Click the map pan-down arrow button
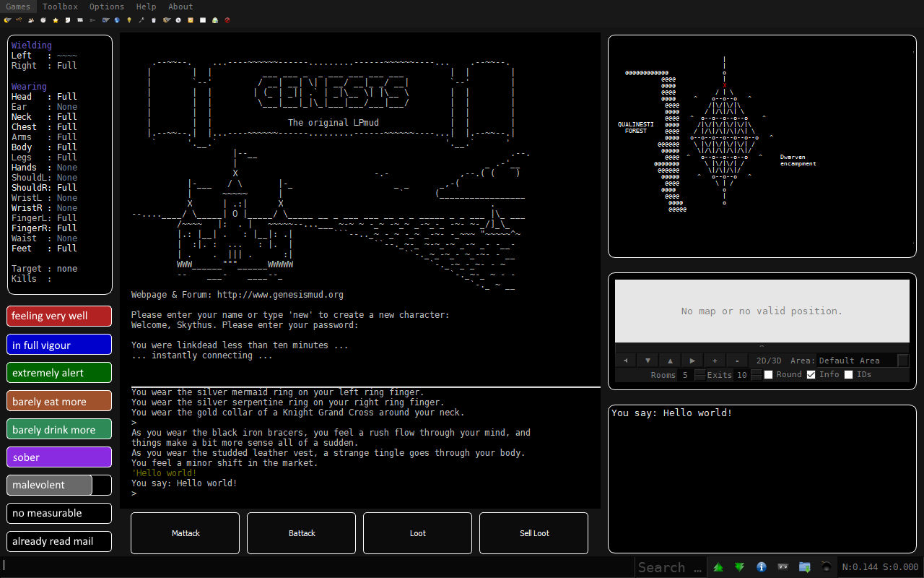Screen dimensions: 924x578 (x=648, y=361)
